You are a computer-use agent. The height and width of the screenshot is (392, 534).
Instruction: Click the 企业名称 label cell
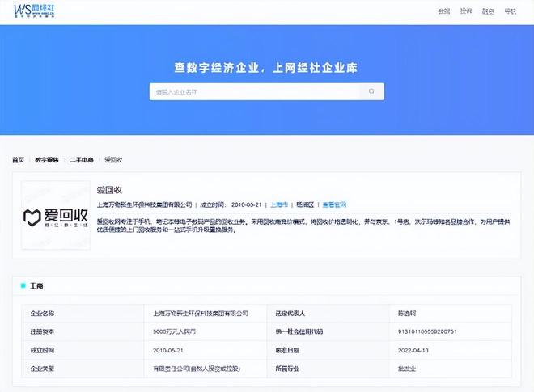pyautogui.click(x=83, y=314)
